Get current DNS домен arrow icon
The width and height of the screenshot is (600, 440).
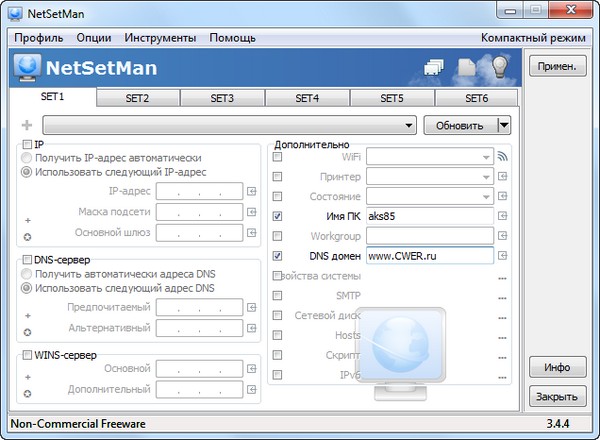click(x=502, y=256)
